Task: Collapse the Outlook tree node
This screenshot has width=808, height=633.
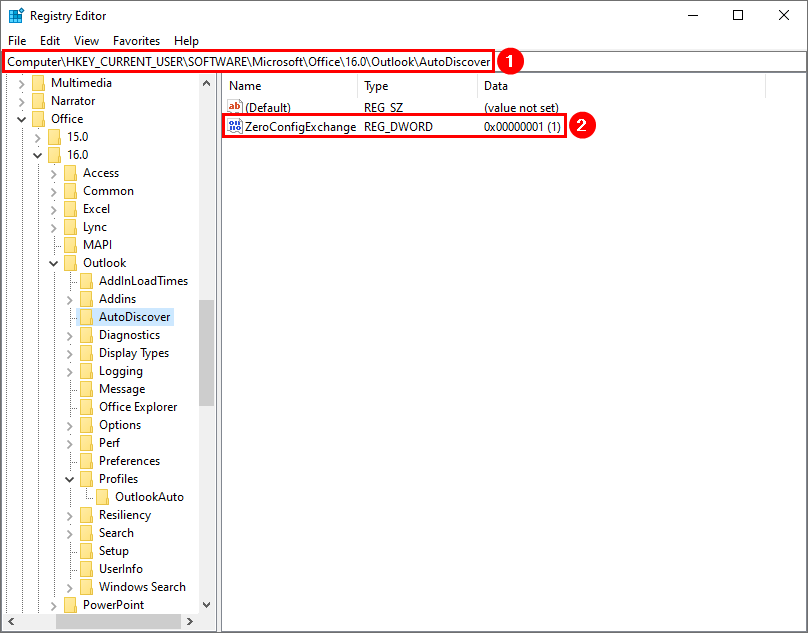Action: (54, 263)
